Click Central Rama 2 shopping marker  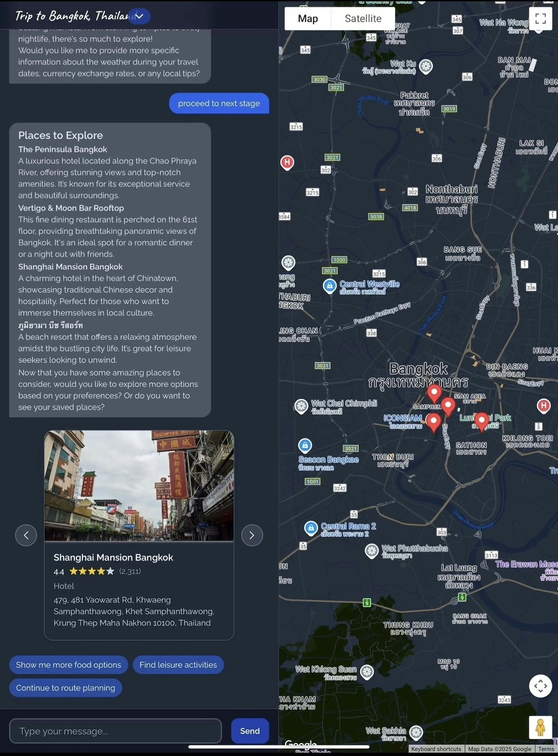311,527
